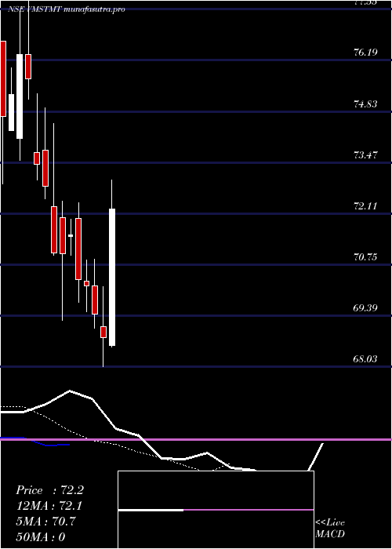Click the 70.75 price level label
This screenshot has height=549, width=392.
(365, 257)
